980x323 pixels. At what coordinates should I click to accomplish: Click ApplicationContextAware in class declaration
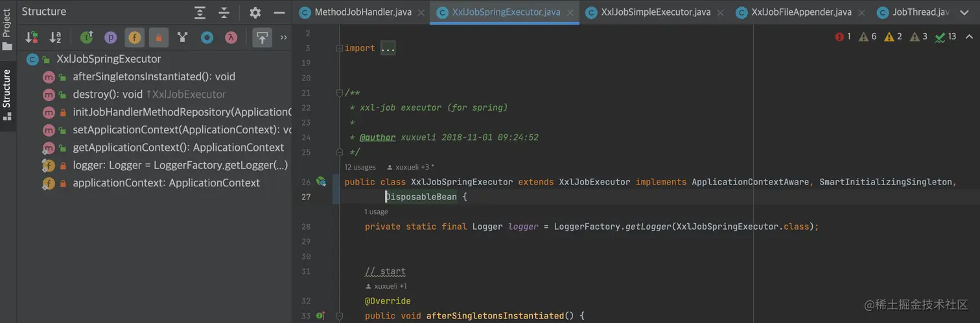point(751,182)
